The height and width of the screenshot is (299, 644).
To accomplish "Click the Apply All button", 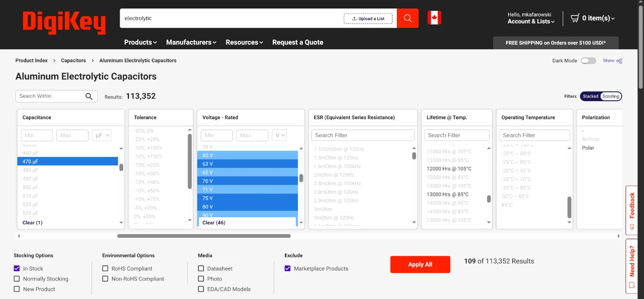I will point(420,264).
